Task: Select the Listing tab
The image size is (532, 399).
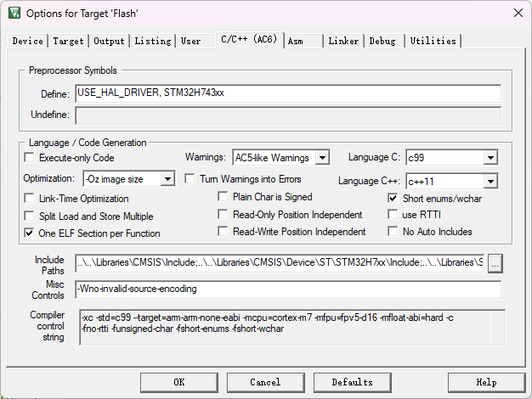Action: [153, 41]
